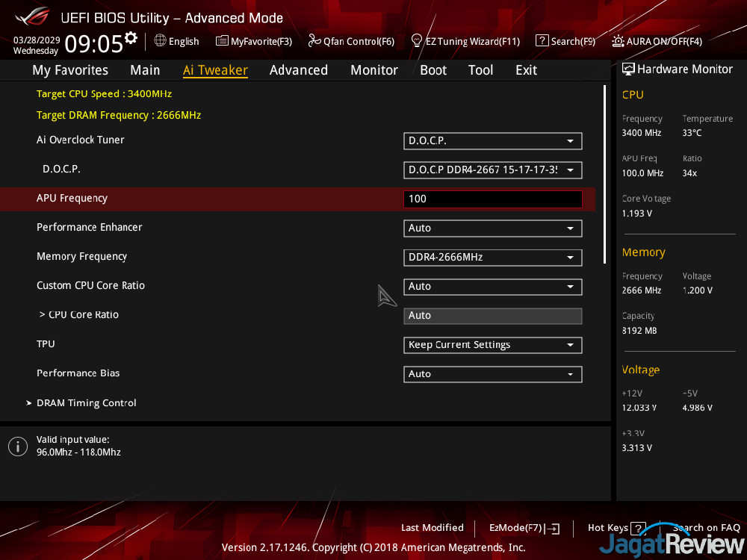Open the Ai Overclock Tuner dropdown
The image size is (747, 560).
point(492,140)
